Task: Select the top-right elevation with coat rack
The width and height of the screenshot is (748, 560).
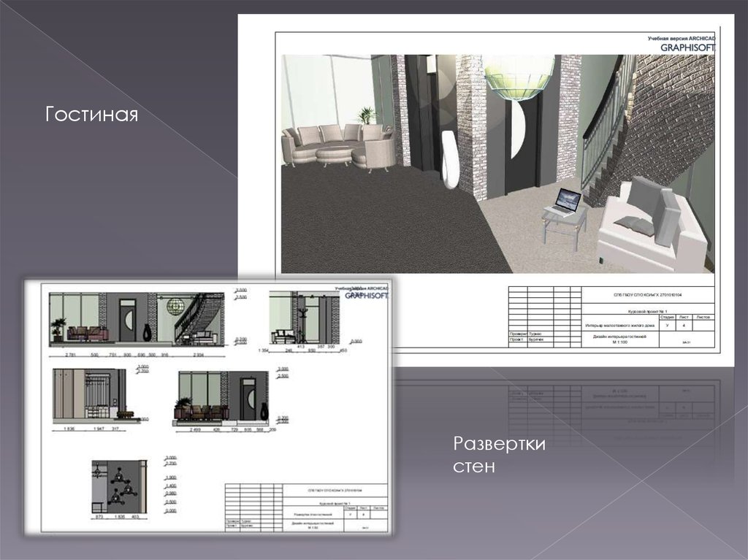Action: (306, 318)
